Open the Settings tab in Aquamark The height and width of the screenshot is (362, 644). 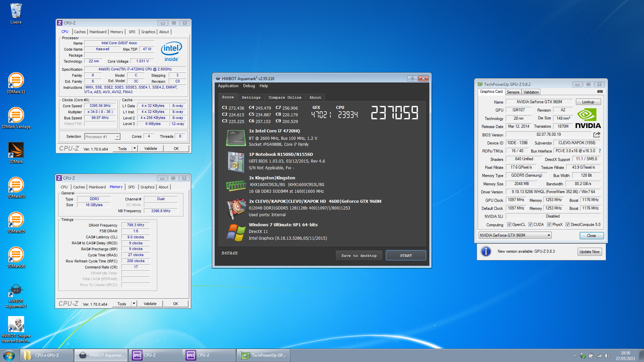[x=251, y=97]
